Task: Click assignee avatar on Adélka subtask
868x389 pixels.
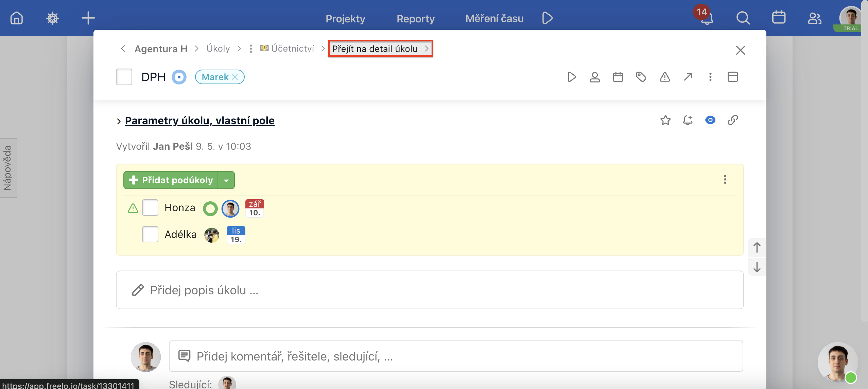Action: tap(211, 235)
